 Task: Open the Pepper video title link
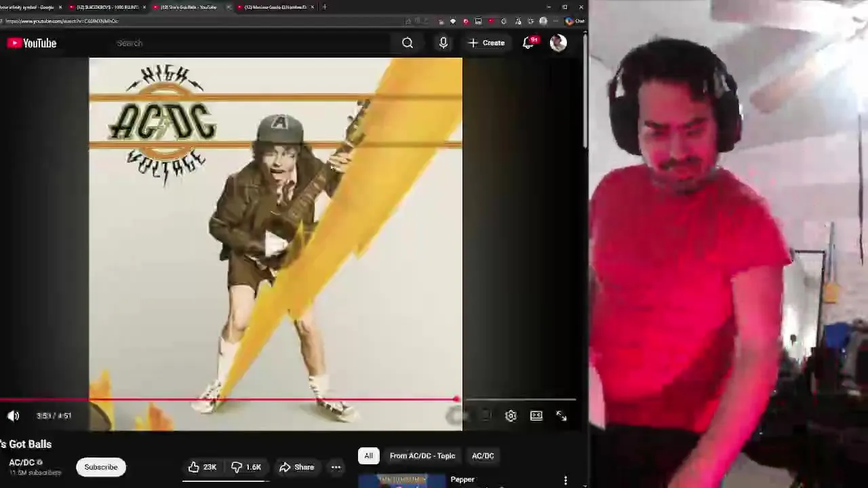point(462,479)
